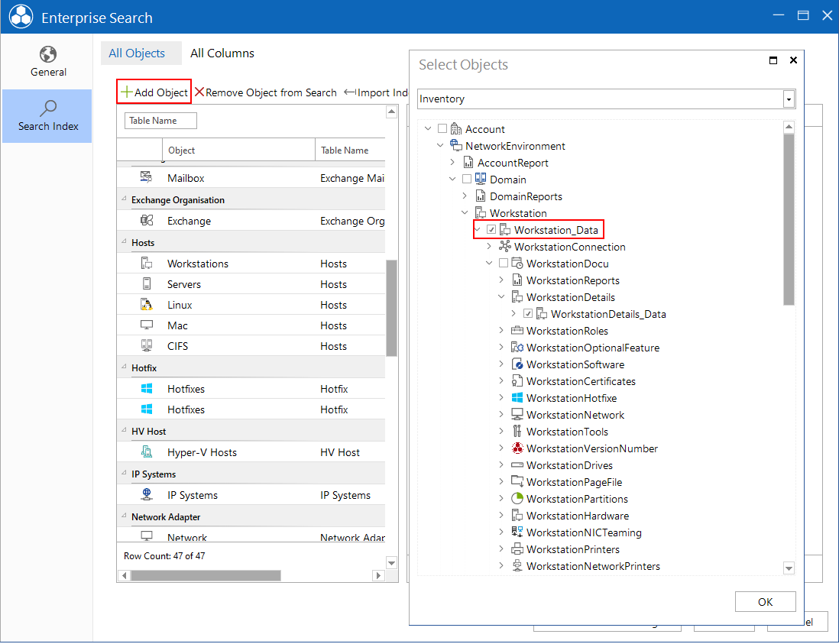Sort by the Object column header
The width and height of the screenshot is (839, 644).
[x=238, y=150]
